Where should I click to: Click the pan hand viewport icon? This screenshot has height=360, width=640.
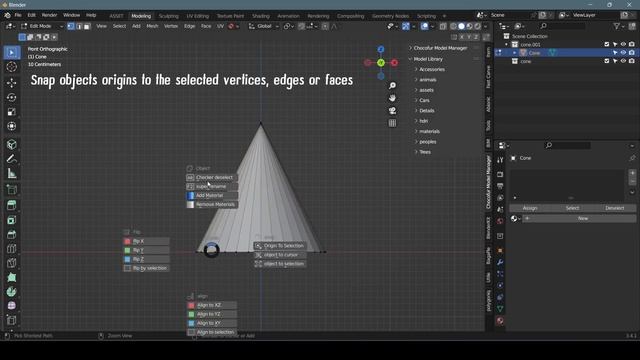(392, 98)
